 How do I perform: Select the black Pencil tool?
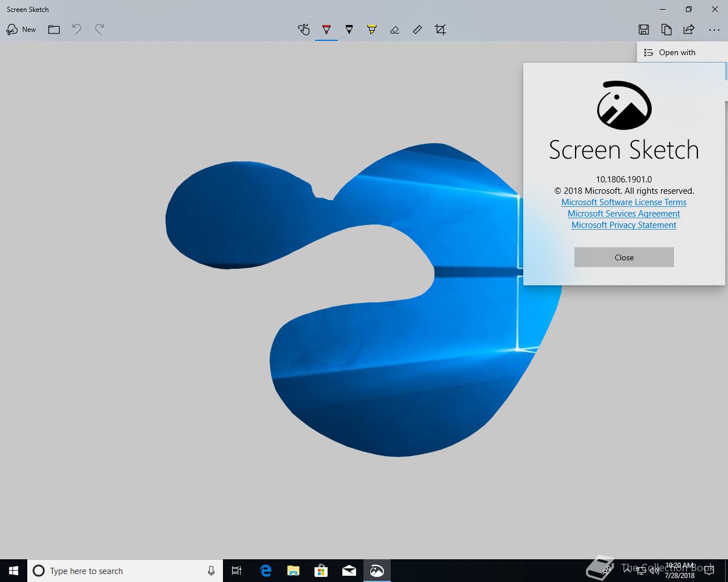click(x=349, y=30)
